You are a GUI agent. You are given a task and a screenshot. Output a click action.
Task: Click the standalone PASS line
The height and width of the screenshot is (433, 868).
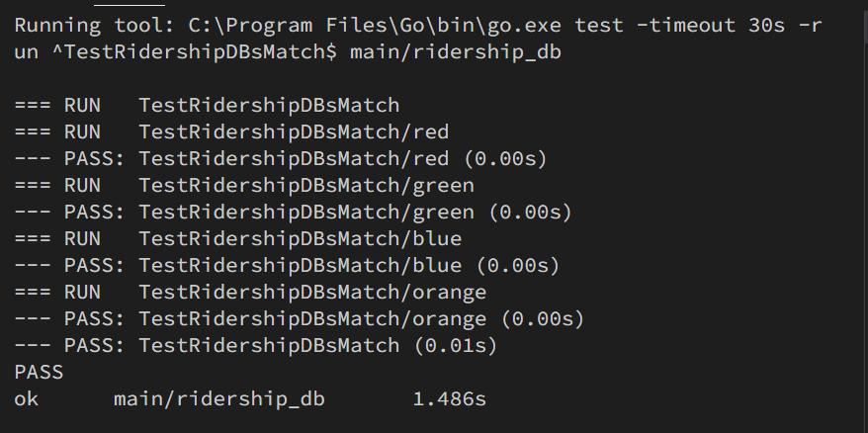[x=40, y=373]
